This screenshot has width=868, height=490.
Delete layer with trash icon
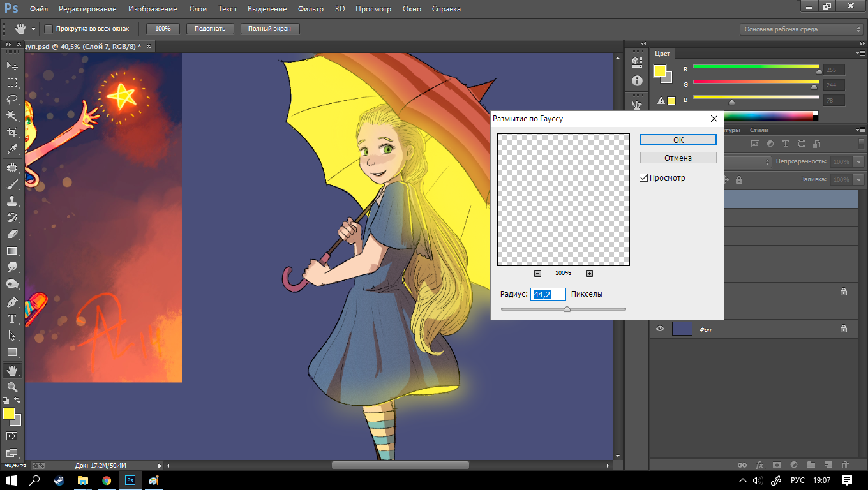845,466
